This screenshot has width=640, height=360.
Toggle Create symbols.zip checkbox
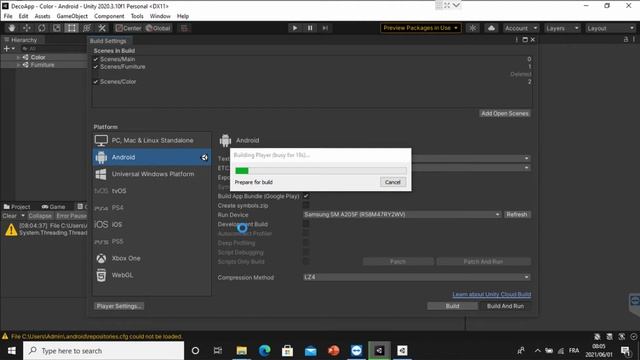tap(306, 205)
